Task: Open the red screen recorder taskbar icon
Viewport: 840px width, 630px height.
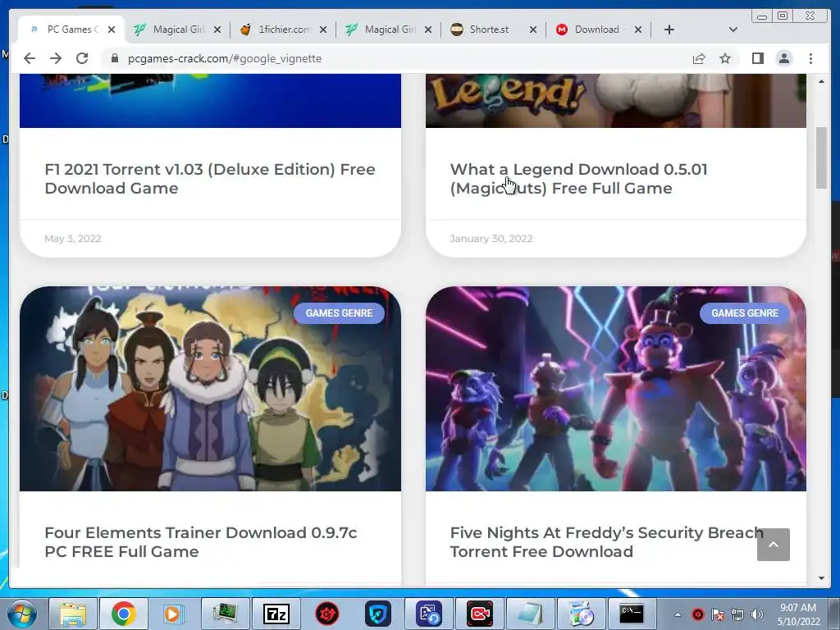Action: pyautogui.click(x=479, y=614)
